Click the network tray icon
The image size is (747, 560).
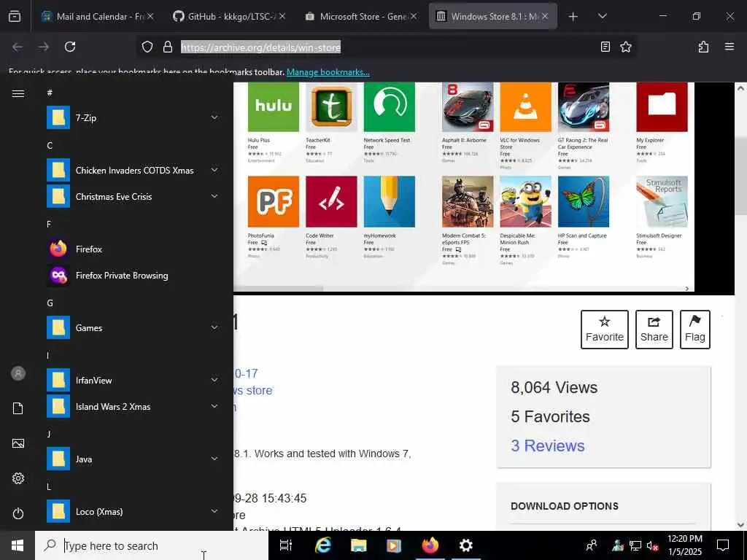635,545
